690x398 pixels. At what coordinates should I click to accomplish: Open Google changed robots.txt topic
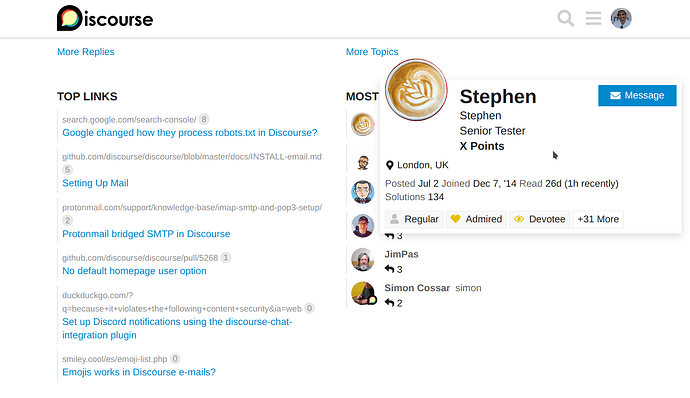(x=190, y=133)
